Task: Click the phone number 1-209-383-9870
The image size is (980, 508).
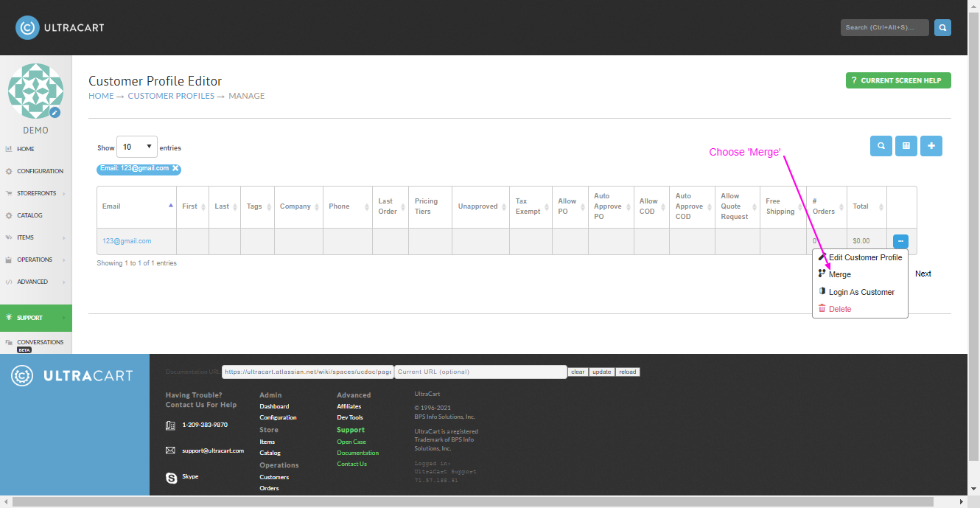Action: click(205, 425)
